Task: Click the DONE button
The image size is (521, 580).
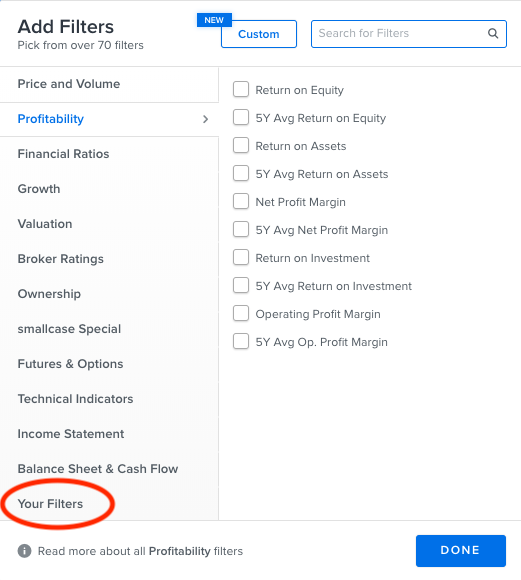Action: click(461, 551)
